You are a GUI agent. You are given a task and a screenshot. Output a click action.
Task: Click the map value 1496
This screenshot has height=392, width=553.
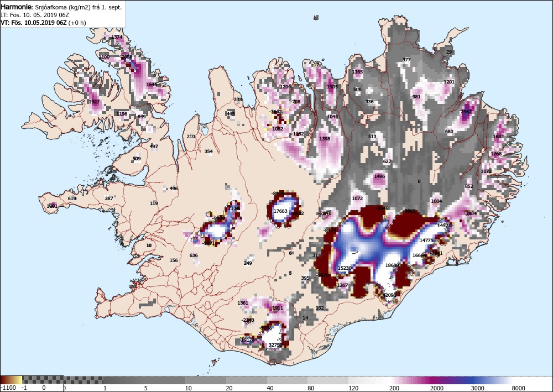pos(379,176)
